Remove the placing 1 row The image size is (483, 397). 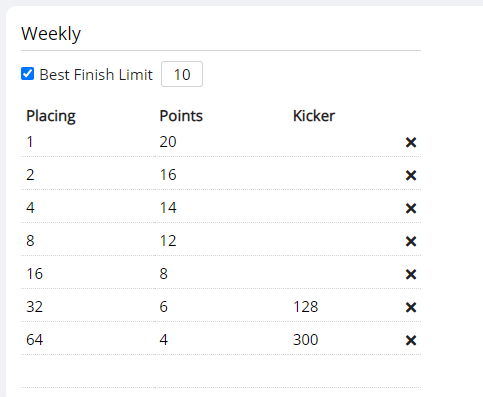click(411, 142)
